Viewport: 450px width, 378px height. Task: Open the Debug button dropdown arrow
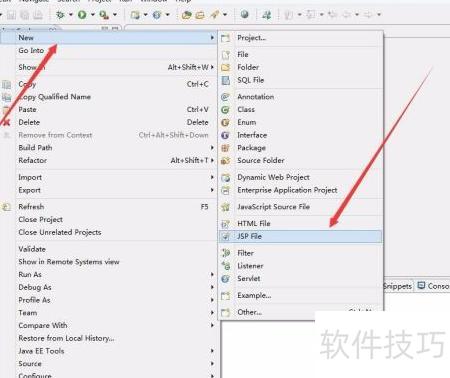point(71,15)
